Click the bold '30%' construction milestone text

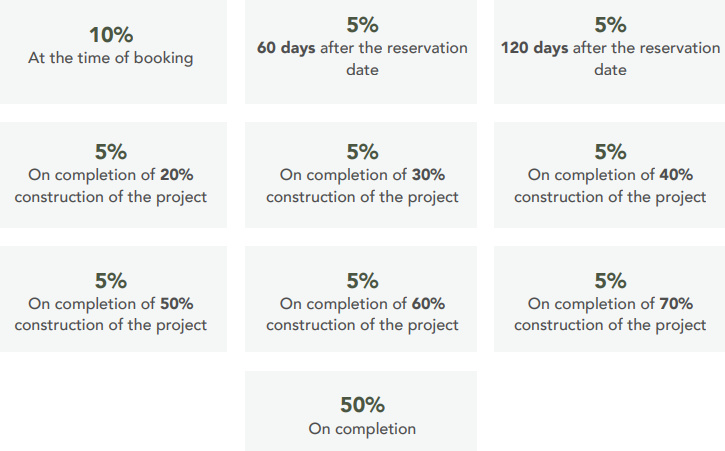click(428, 175)
